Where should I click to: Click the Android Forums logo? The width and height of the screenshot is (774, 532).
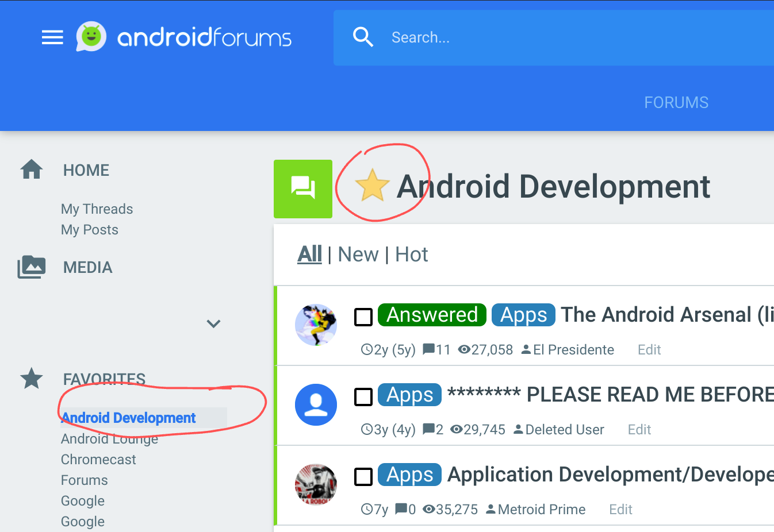point(184,37)
